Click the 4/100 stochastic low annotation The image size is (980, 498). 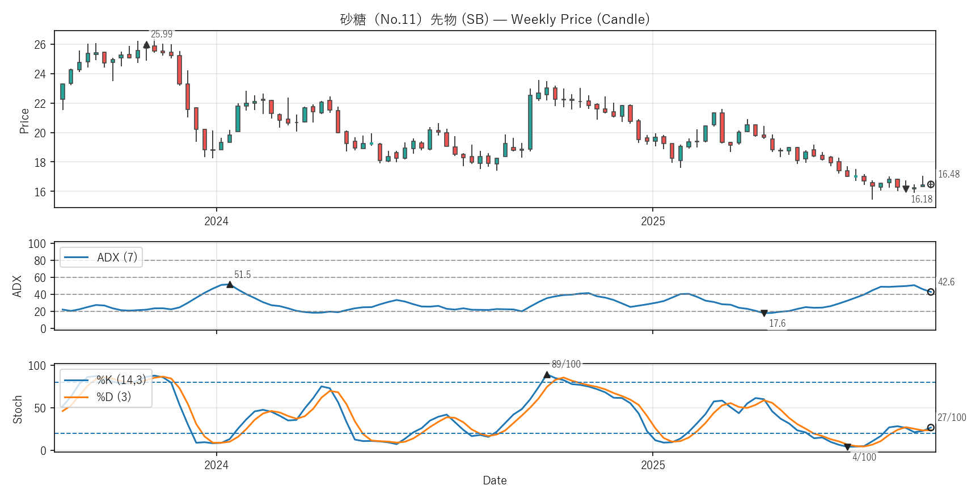point(864,457)
